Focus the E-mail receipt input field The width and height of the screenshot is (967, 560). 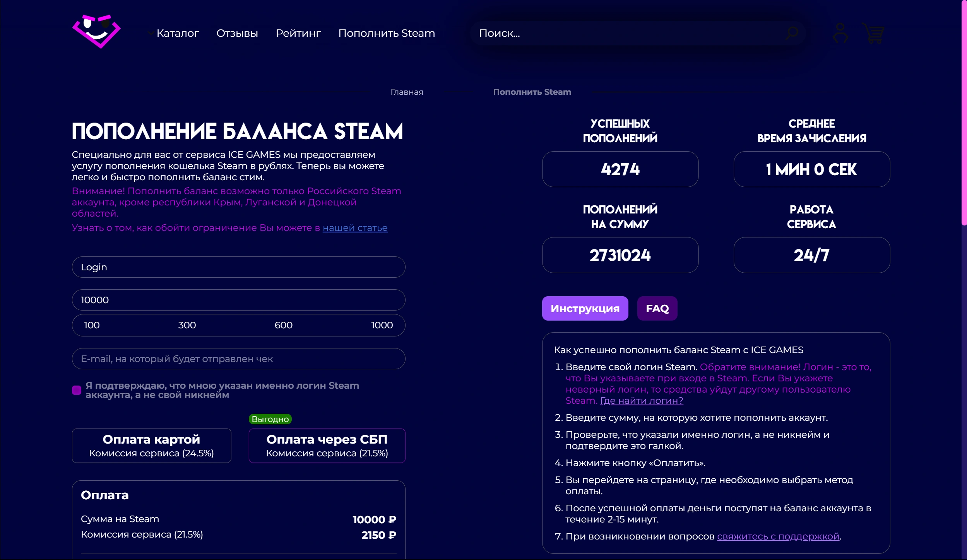pyautogui.click(x=238, y=359)
